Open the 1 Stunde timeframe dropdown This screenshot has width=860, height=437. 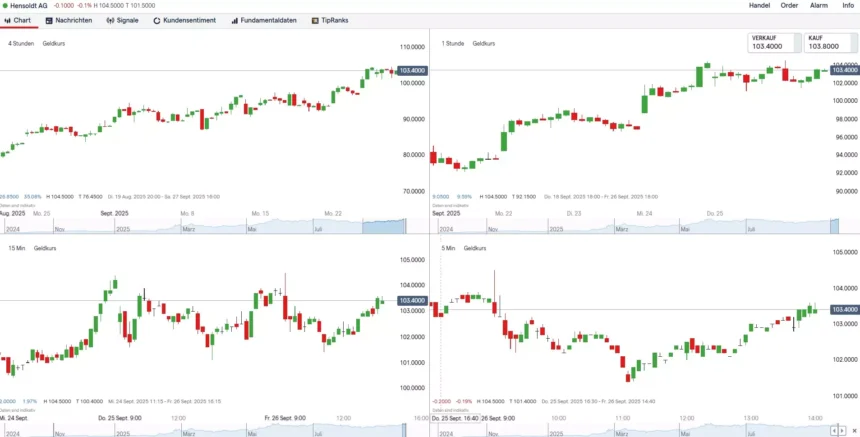click(x=452, y=44)
